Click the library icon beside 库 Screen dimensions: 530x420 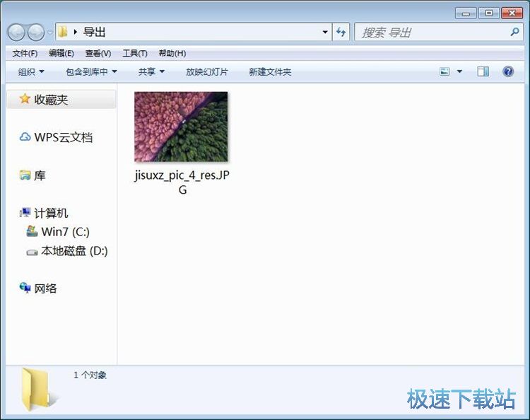point(25,175)
